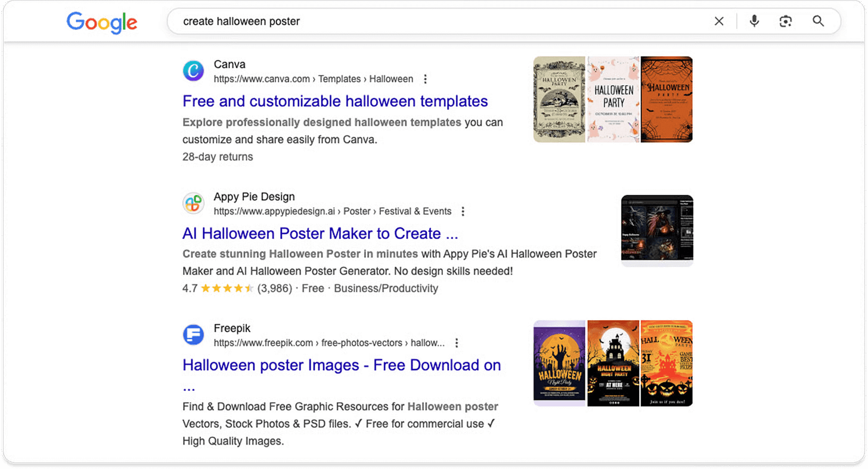Screen dimensions: 868x469
Task: Open the AI Halloween Poster Maker result
Action: pos(320,233)
